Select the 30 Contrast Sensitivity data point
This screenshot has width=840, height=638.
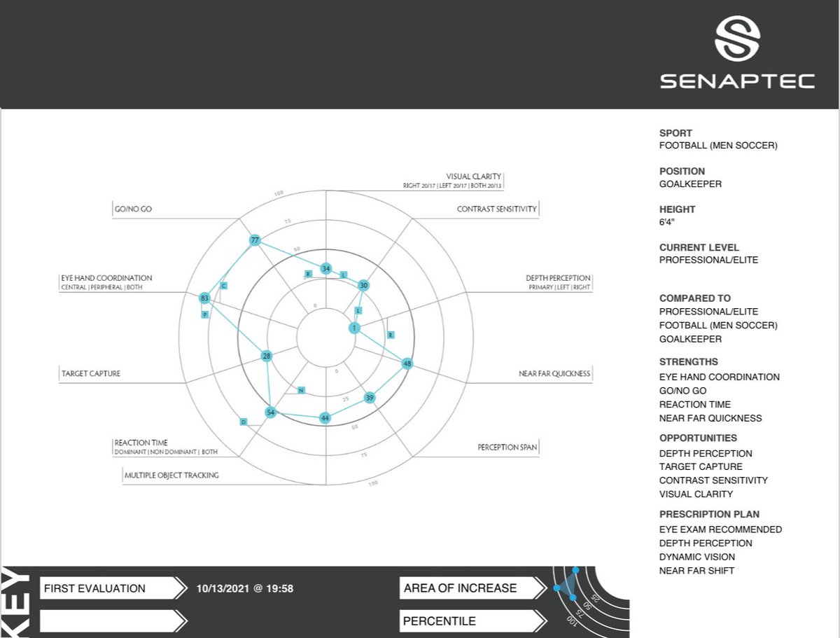tap(363, 285)
